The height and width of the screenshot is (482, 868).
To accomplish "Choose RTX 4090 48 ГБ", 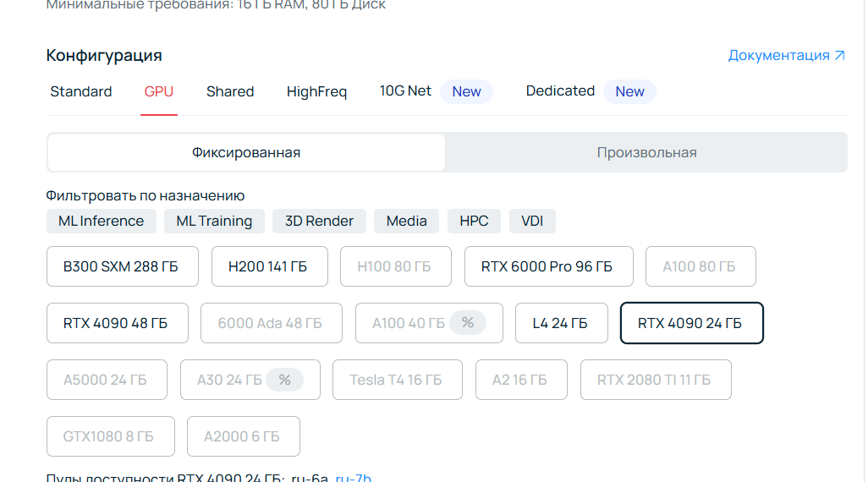I will pyautogui.click(x=118, y=323).
